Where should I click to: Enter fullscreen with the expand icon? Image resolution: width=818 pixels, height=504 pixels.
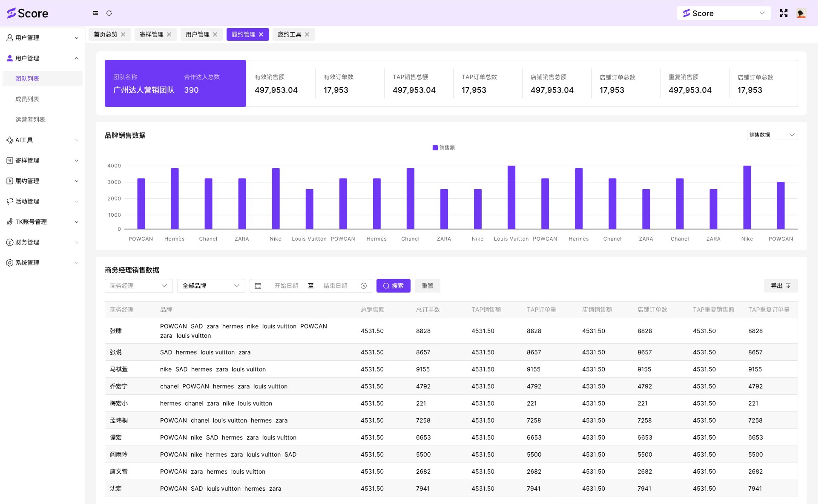tap(784, 13)
